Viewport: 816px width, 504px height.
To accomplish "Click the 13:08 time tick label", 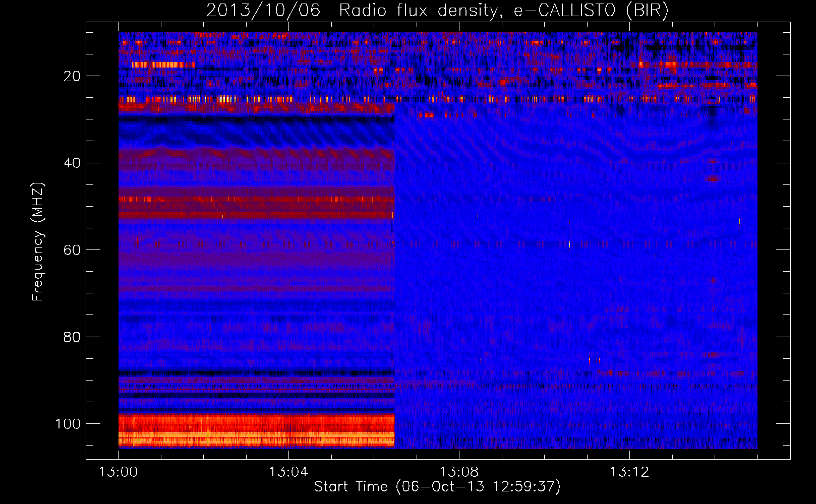I will click(459, 472).
